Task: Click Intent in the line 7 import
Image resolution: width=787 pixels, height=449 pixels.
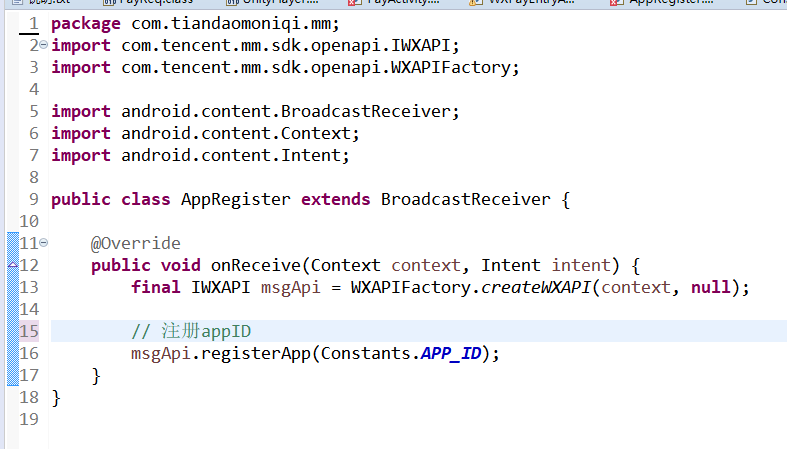Action: click(311, 156)
